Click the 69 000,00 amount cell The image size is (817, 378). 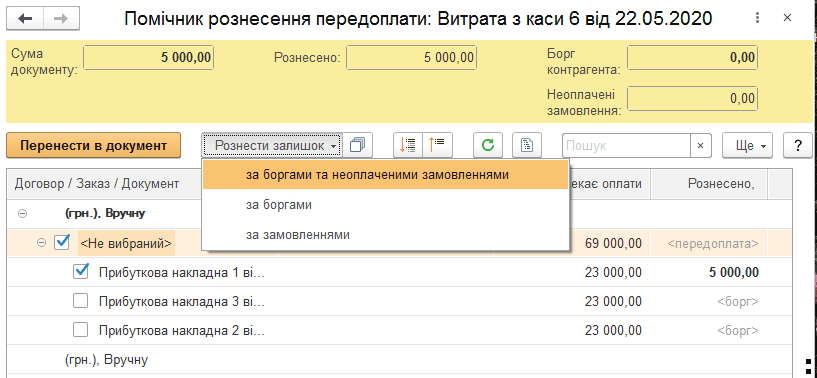[613, 243]
